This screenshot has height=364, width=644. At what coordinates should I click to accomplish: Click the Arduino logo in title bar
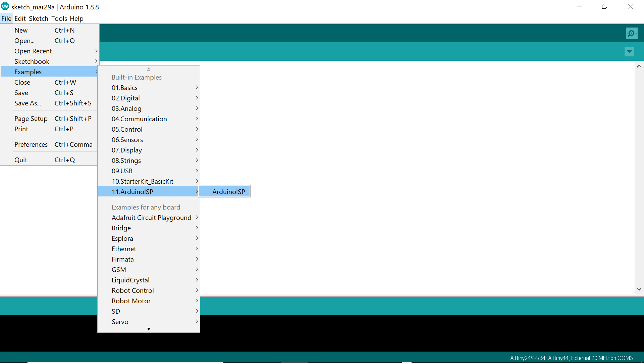5,6
